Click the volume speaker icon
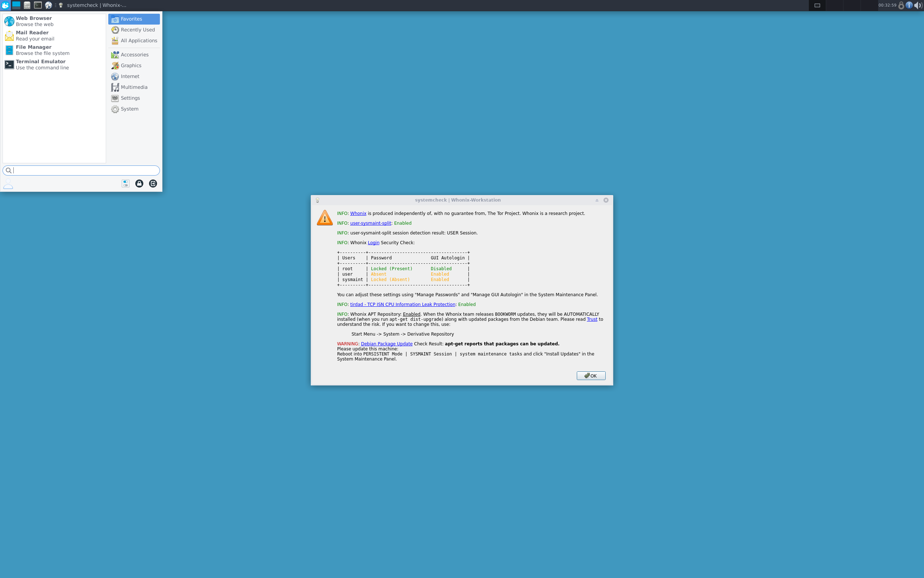 tap(918, 5)
